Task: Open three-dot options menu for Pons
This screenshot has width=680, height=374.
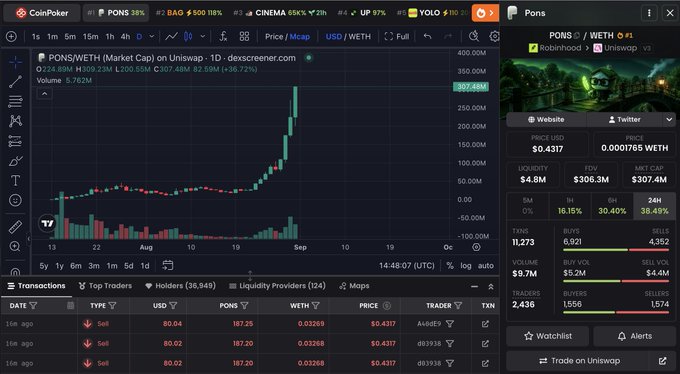Action: 649,13
